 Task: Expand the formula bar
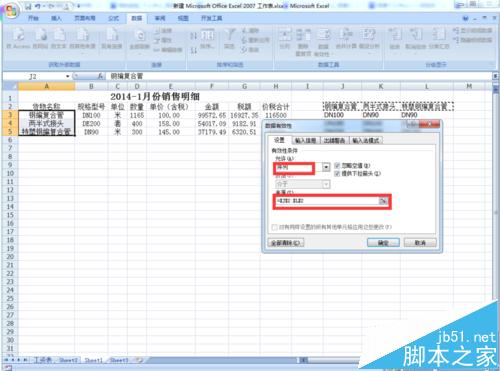click(495, 76)
